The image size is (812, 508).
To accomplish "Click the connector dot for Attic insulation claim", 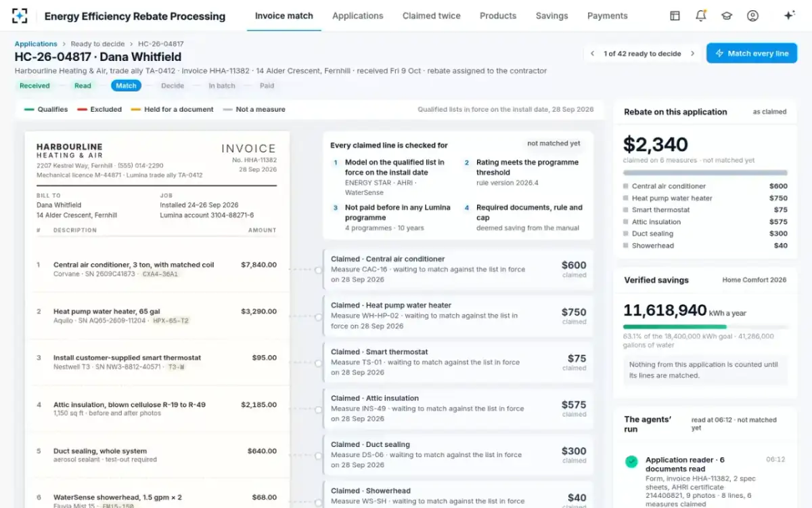I will click(x=318, y=409).
